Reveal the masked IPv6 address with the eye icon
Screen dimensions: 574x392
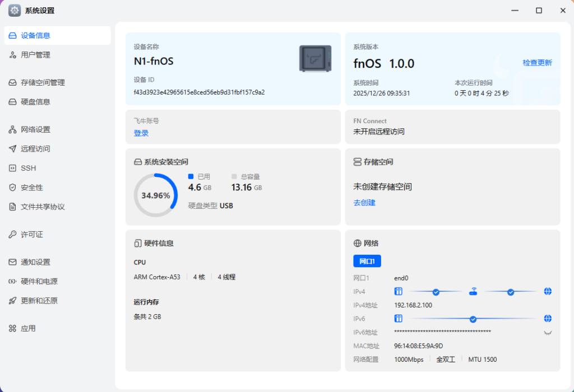click(x=547, y=332)
